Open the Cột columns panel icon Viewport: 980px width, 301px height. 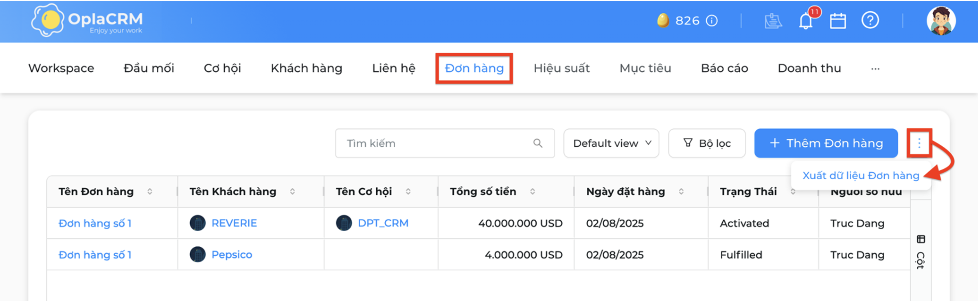[x=921, y=239]
